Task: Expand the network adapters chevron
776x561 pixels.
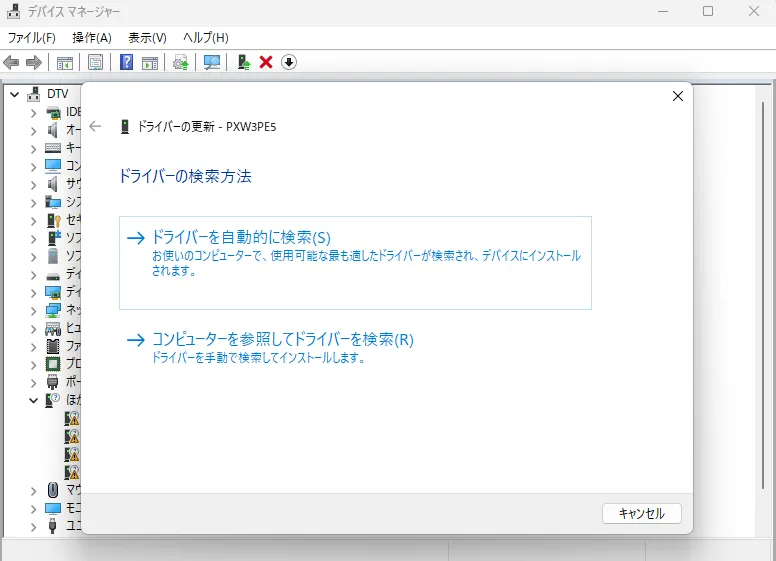Action: coord(33,311)
